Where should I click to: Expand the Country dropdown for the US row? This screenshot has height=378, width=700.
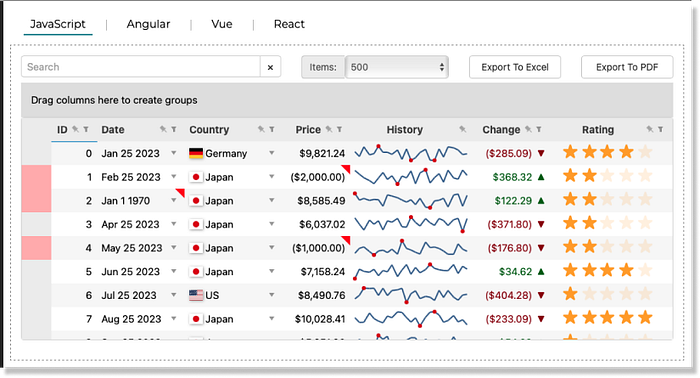271,295
